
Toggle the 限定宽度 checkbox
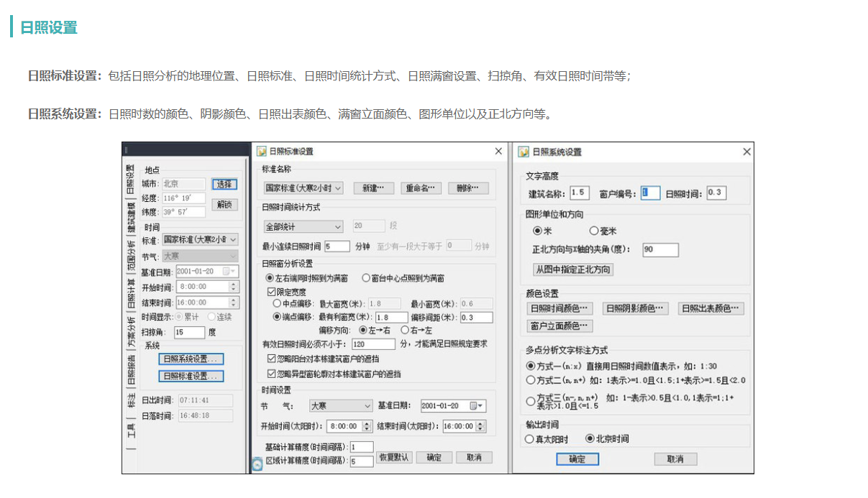(x=271, y=292)
